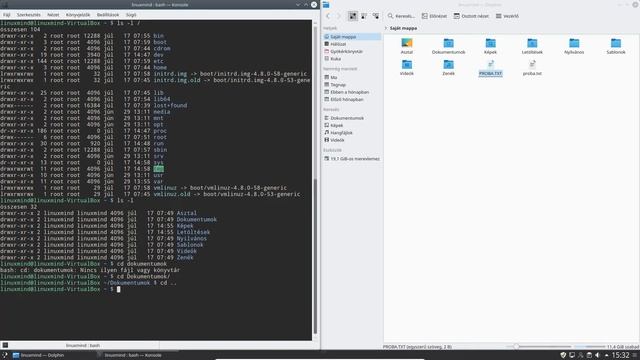
Task: Click the Konsole vertical scrollbar
Action: (315, 180)
